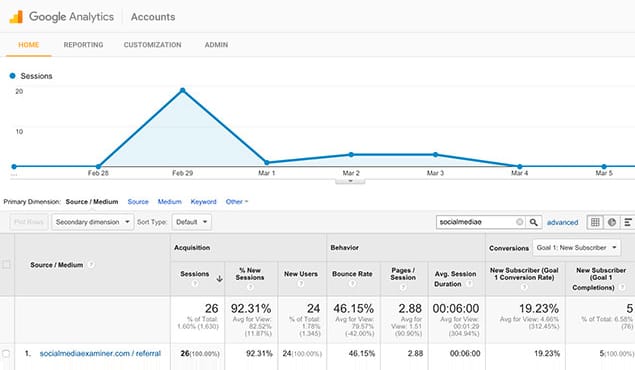
Task: Select Source / Medium primary dimension
Action: click(92, 202)
